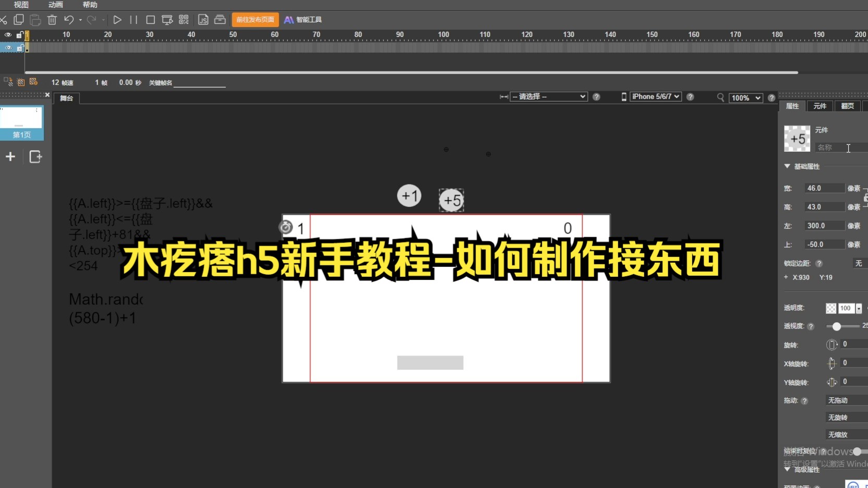The height and width of the screenshot is (488, 868).
Task: Switch to the 元件 tab
Action: point(820,106)
